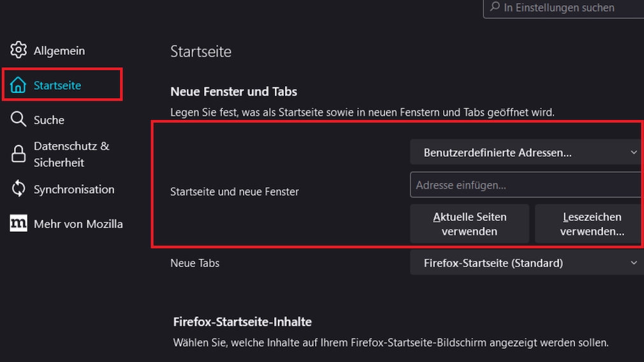Open the Mehr von Mozilla page
644x362 pixels.
78,224
